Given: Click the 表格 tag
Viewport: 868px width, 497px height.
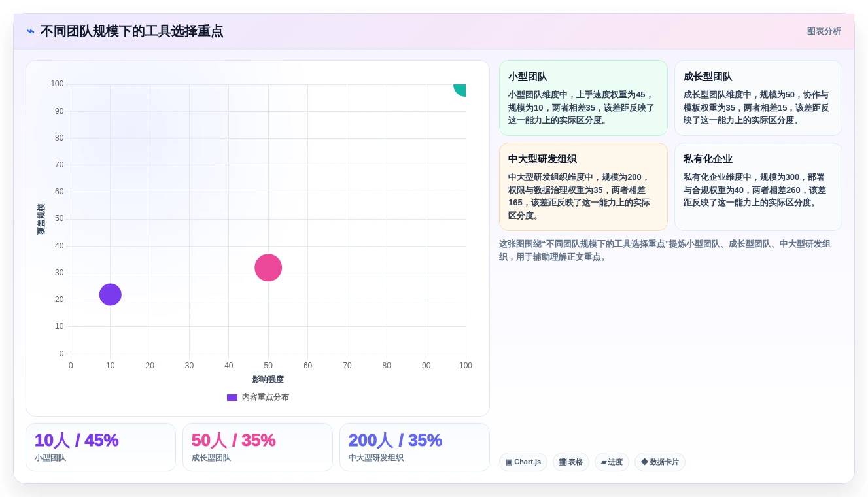Looking at the screenshot, I should 570,462.
